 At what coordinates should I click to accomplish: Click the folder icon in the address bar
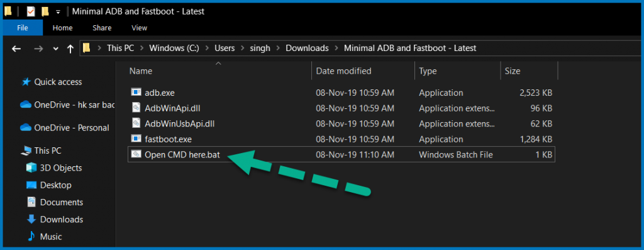click(86, 48)
